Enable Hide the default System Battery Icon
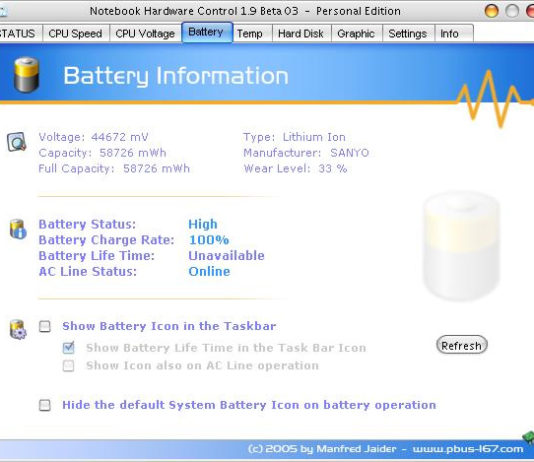This screenshot has width=534, height=462. (x=45, y=405)
